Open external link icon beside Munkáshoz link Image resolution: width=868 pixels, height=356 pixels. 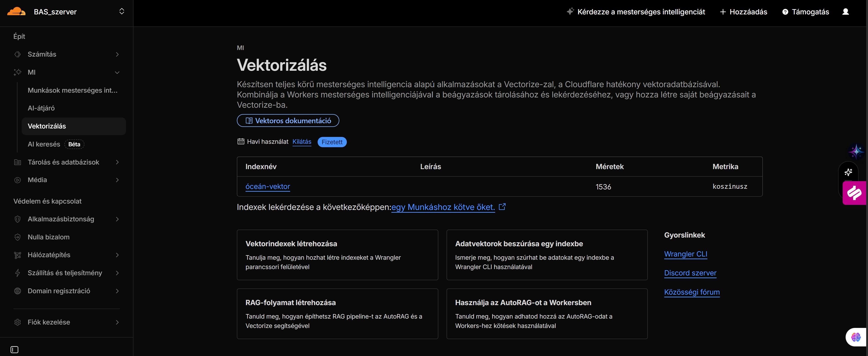(x=502, y=207)
